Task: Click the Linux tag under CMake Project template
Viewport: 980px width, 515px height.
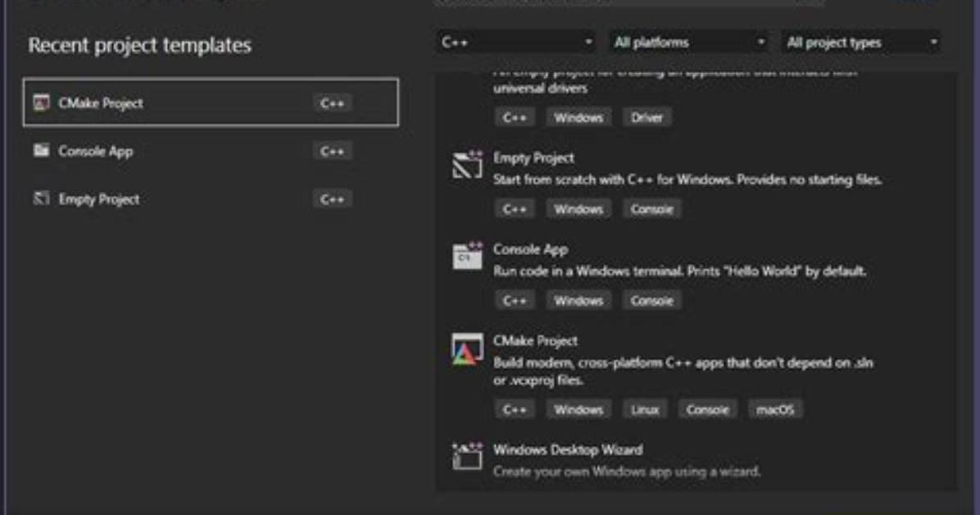Action: [644, 409]
